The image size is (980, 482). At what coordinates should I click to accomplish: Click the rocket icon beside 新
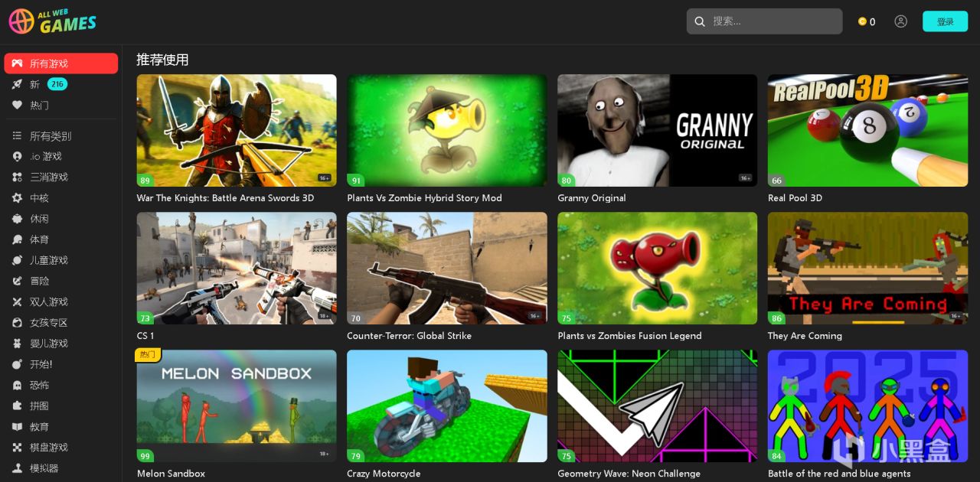pos(17,84)
